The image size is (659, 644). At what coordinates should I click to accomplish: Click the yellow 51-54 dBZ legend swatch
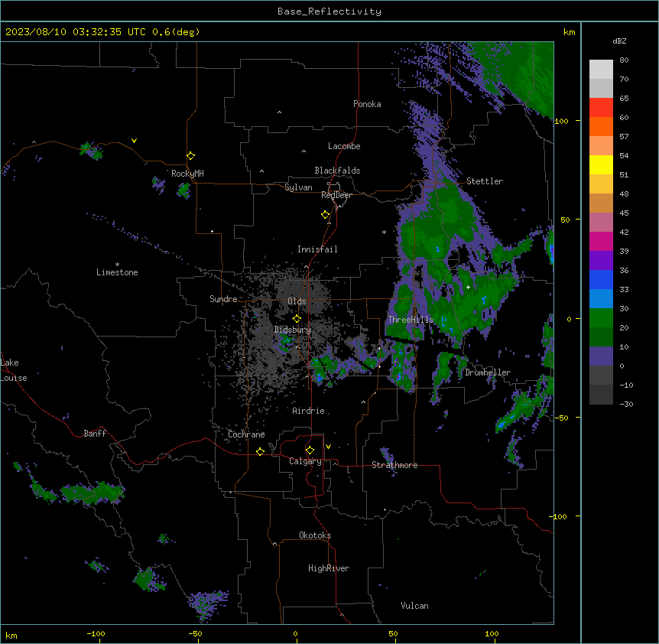tap(601, 165)
